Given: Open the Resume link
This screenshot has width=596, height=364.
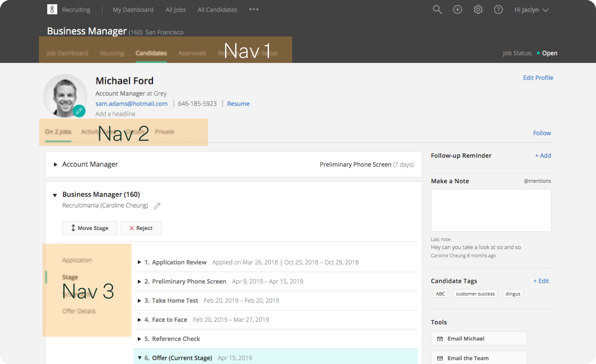Looking at the screenshot, I should click(x=238, y=104).
